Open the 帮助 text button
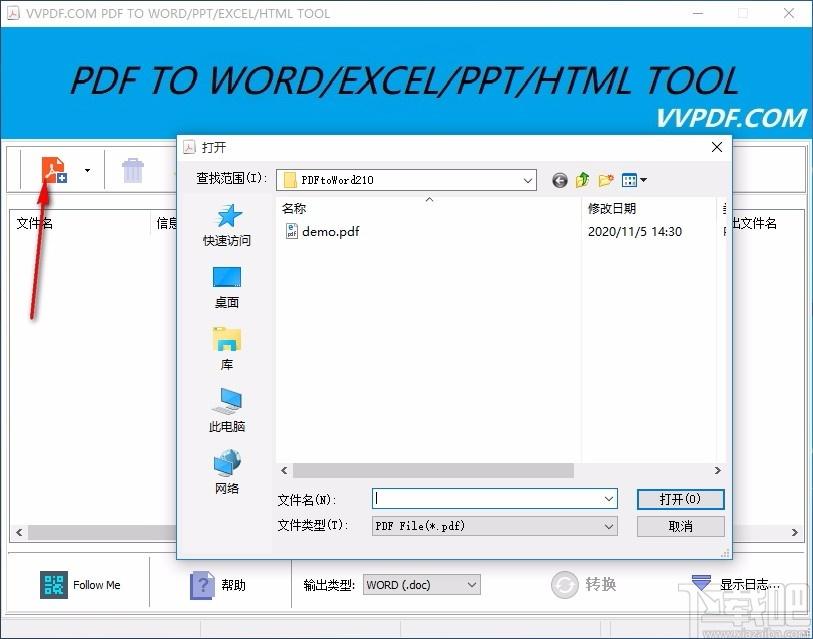The height and width of the screenshot is (639, 813). tap(233, 586)
